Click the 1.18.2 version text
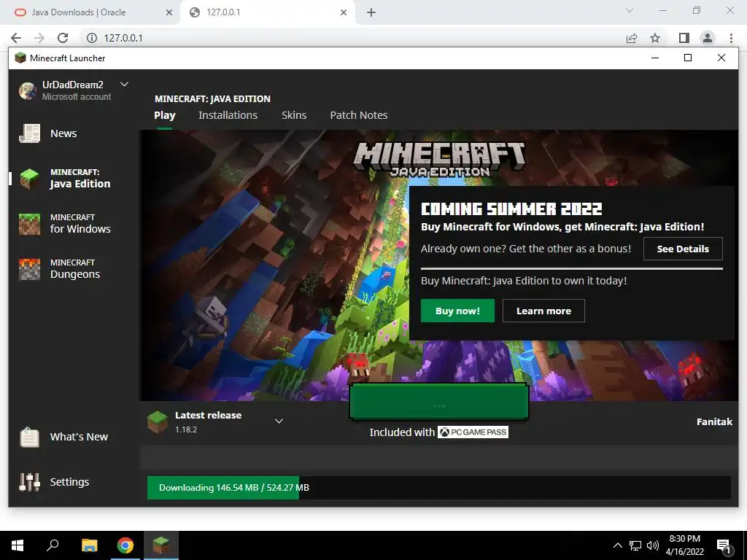 (186, 429)
